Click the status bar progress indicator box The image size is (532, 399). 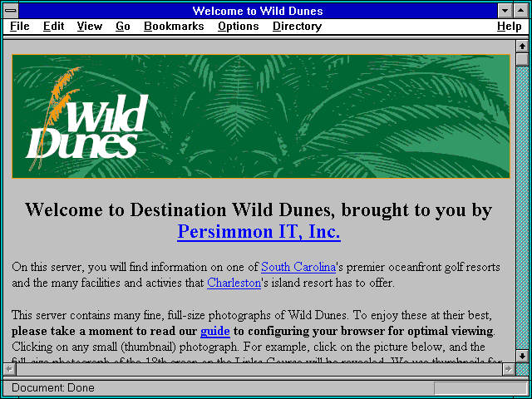click(480, 388)
